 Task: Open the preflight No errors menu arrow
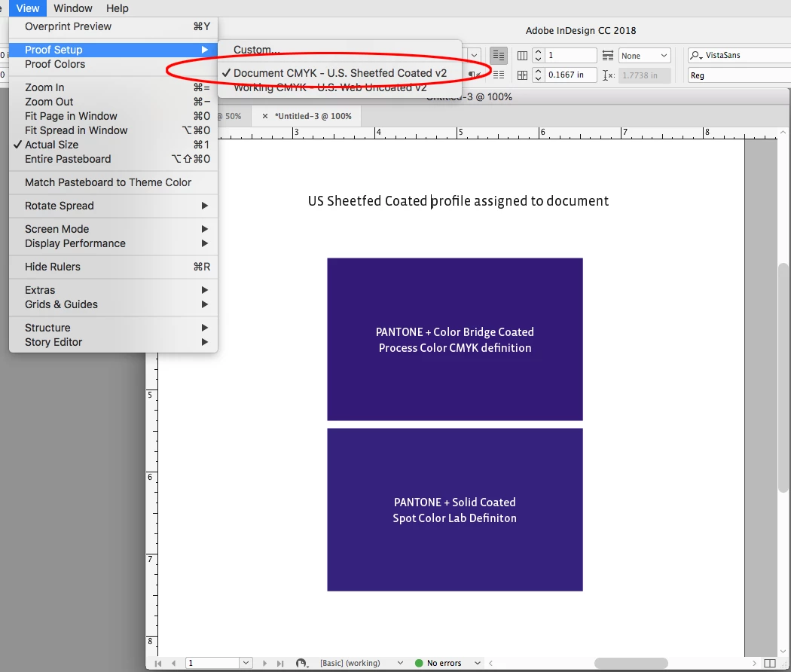click(x=477, y=663)
